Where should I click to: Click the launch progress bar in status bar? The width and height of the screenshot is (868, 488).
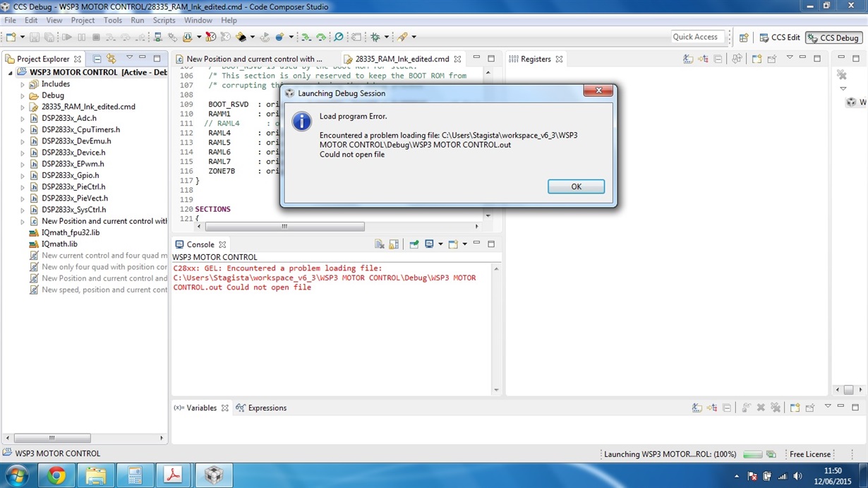[x=753, y=454]
